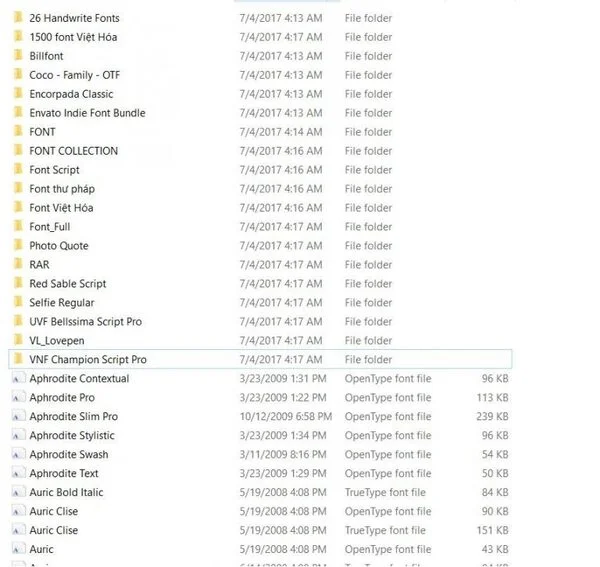Select the 54 KB size value
This screenshot has height=567, width=600.
pos(495,454)
